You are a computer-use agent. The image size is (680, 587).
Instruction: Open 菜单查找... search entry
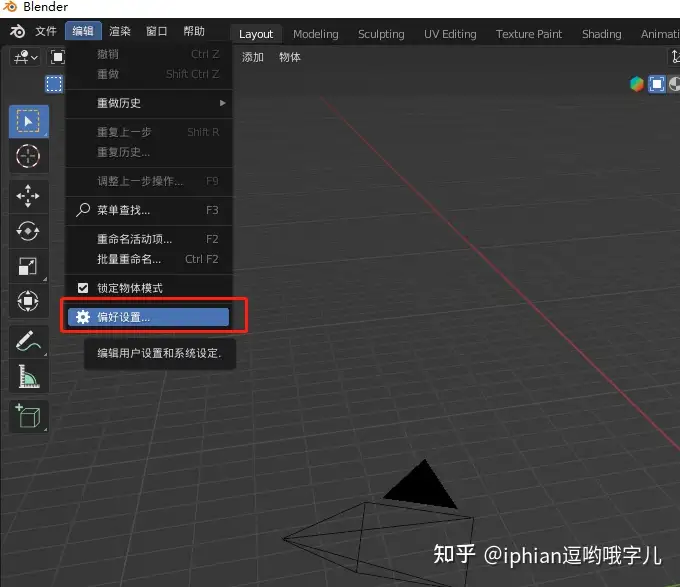click(149, 210)
